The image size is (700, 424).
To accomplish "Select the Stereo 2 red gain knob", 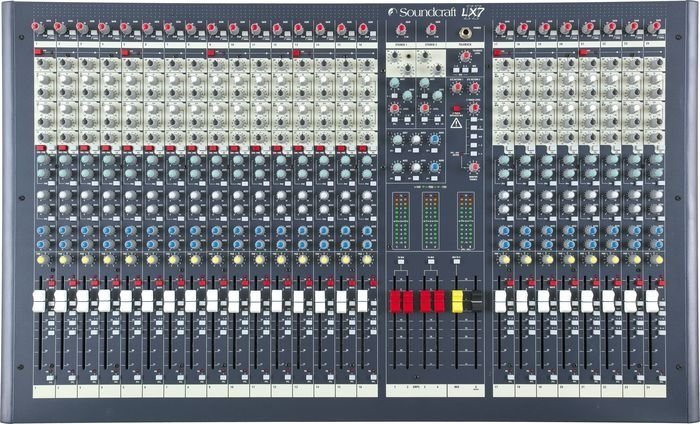I will [x=431, y=29].
